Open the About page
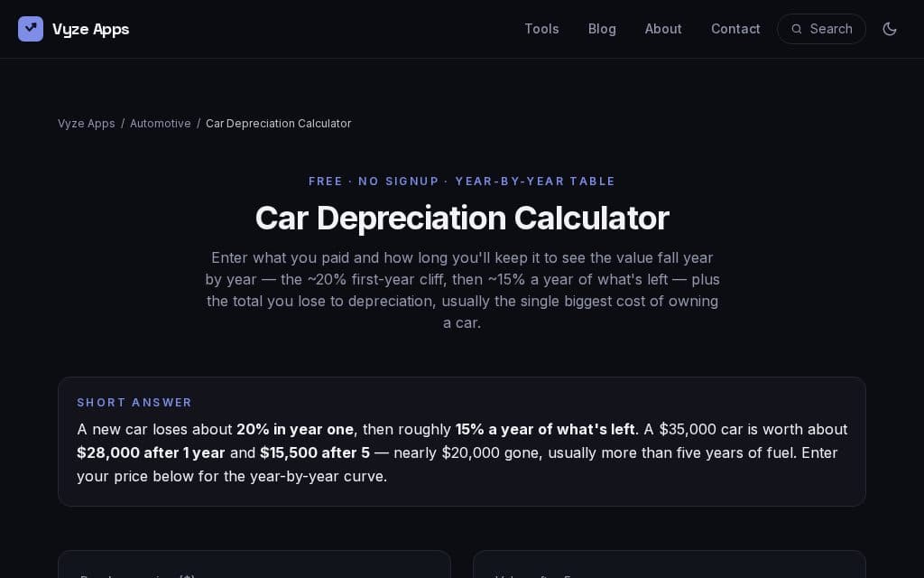The height and width of the screenshot is (578, 924). coord(663,29)
